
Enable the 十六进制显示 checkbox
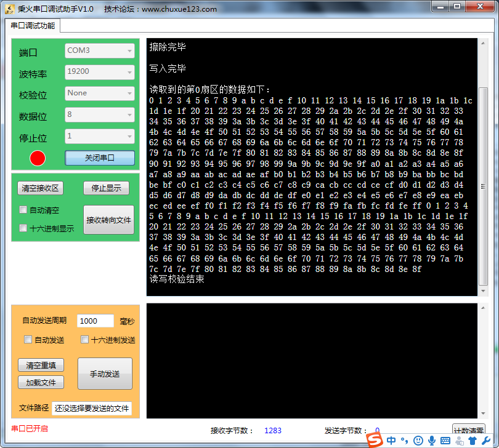click(23, 228)
